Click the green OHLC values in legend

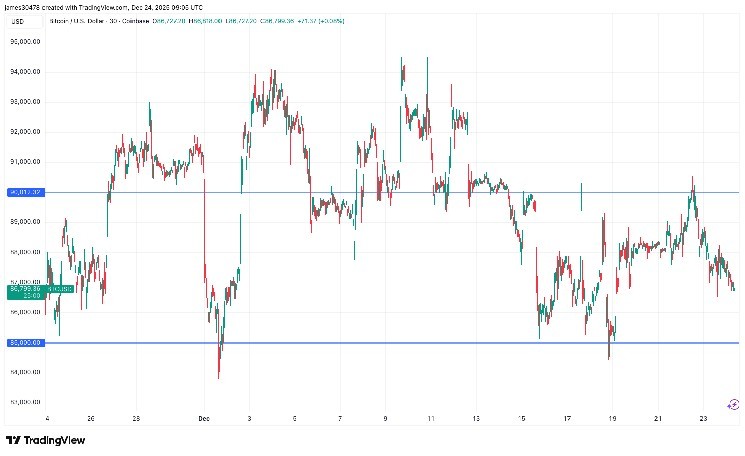pyautogui.click(x=248, y=21)
